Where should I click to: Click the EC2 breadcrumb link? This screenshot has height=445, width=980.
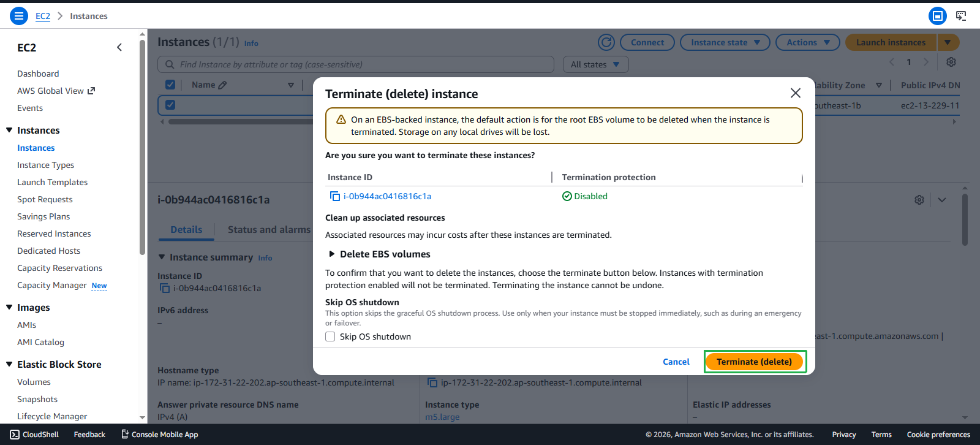tap(43, 16)
